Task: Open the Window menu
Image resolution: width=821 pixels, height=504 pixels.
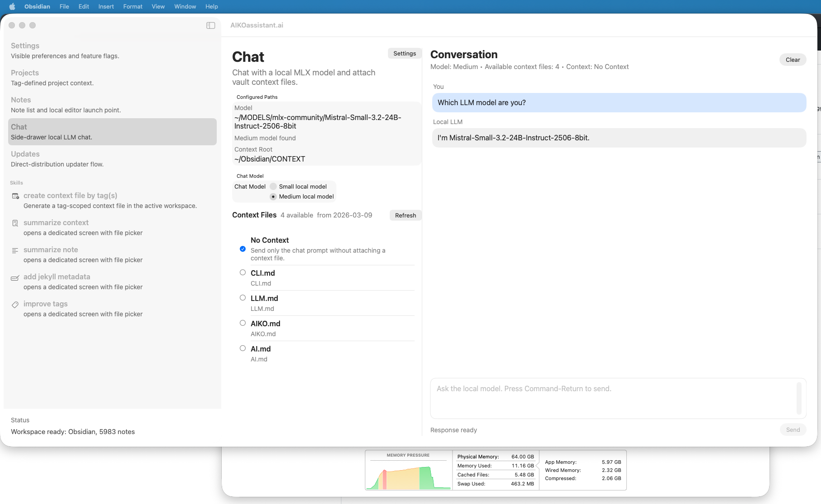Action: pyautogui.click(x=185, y=6)
